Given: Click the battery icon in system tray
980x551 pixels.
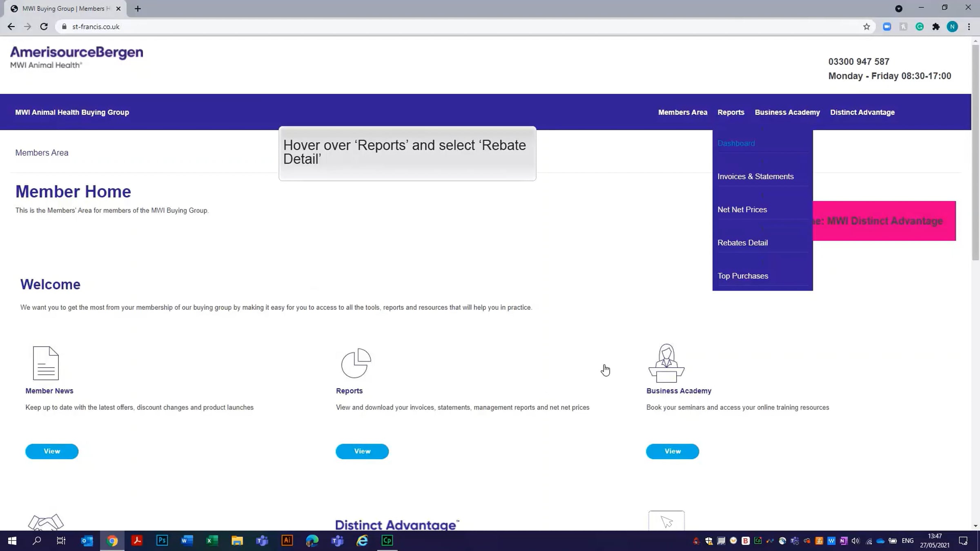Looking at the screenshot, I should pos(893,541).
